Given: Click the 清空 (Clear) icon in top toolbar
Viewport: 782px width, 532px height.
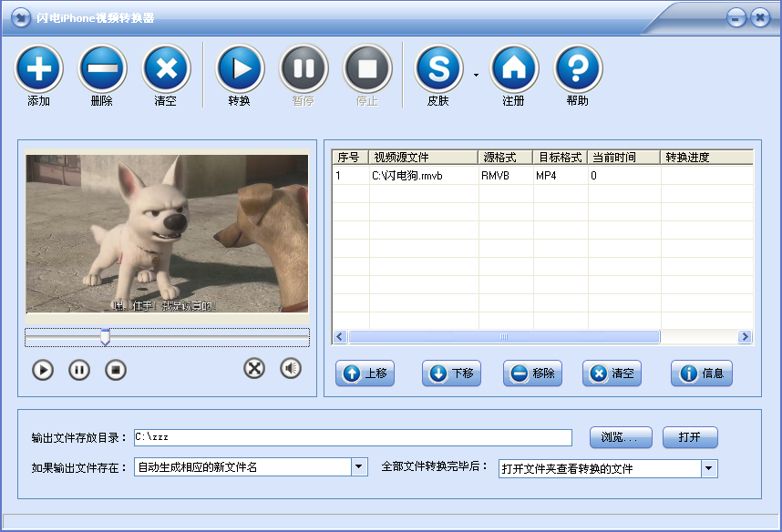Looking at the screenshot, I should point(166,69).
